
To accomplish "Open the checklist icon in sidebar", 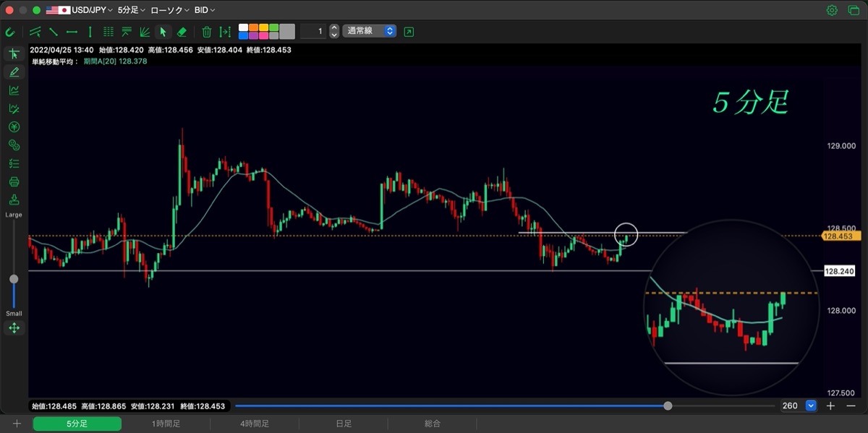I will click(x=14, y=163).
